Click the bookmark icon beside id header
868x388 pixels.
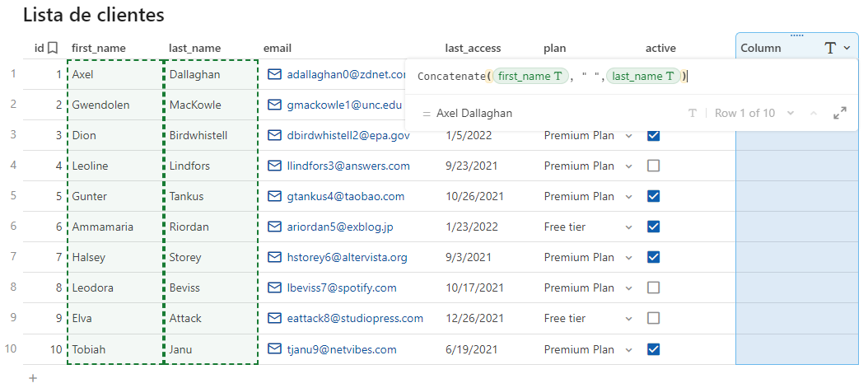pyautogui.click(x=53, y=48)
